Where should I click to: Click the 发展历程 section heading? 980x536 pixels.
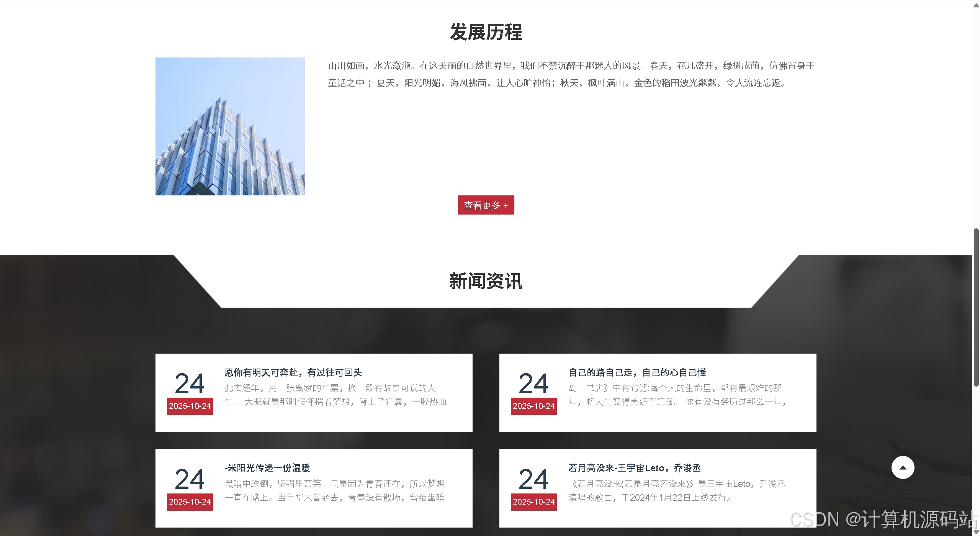[x=486, y=32]
